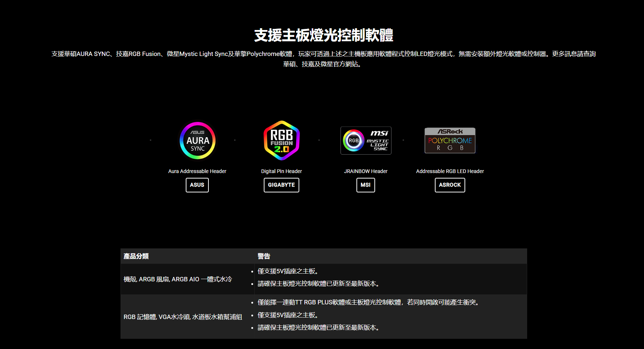Click the 產品分類 table column header

(136, 256)
